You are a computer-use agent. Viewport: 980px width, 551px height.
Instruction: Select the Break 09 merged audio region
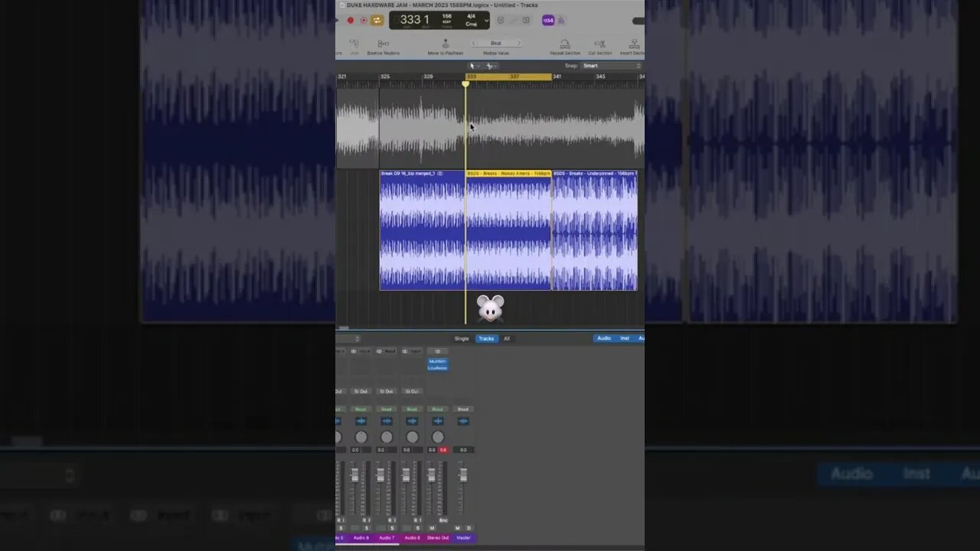[x=423, y=230]
